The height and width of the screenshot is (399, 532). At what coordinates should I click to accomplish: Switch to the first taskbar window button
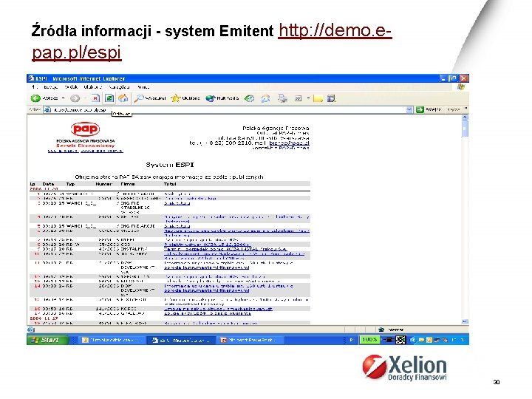(x=112, y=340)
